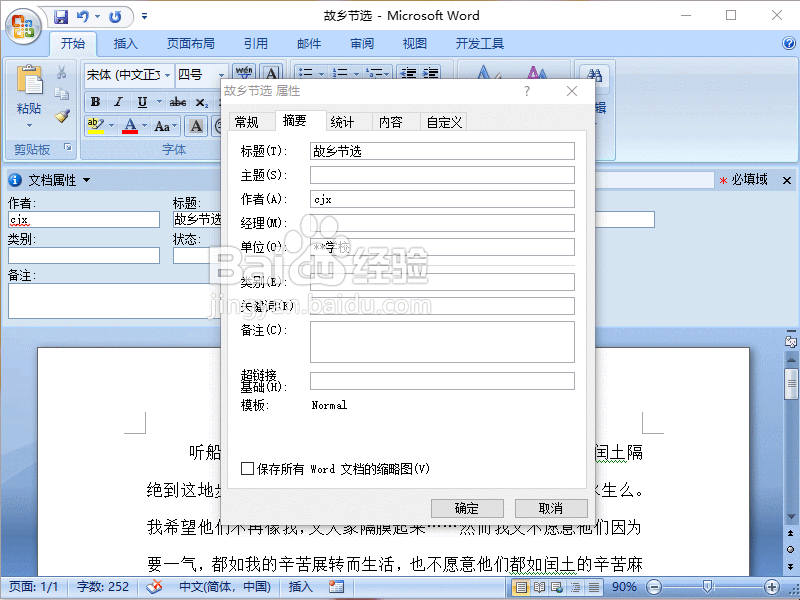Click the Increase Indent icon
This screenshot has width=800, height=600.
click(431, 73)
